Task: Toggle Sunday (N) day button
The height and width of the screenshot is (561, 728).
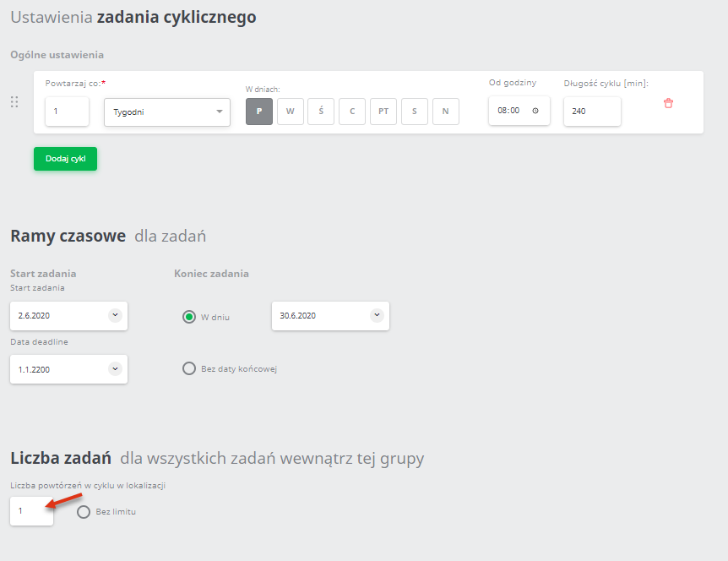Action: (x=446, y=112)
